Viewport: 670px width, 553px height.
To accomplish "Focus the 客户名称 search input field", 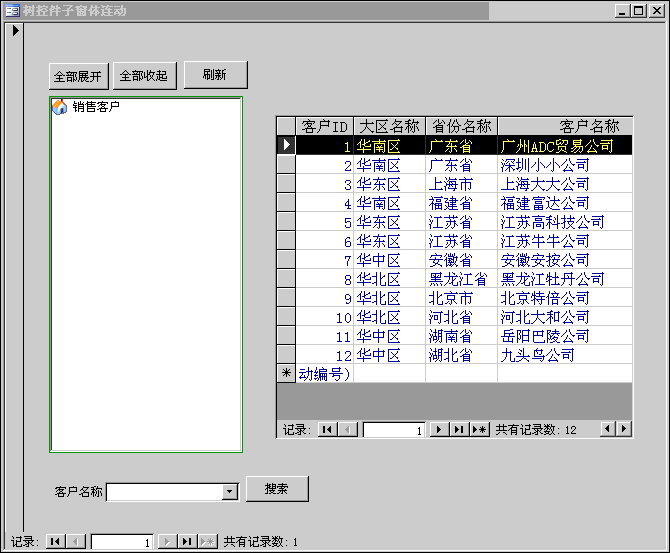I will click(165, 491).
